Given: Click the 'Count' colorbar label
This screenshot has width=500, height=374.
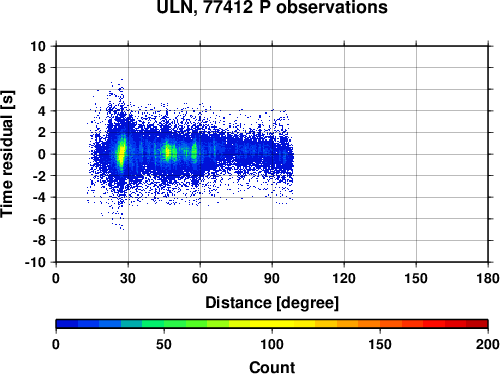Looking at the screenshot, I should pyautogui.click(x=272, y=367).
